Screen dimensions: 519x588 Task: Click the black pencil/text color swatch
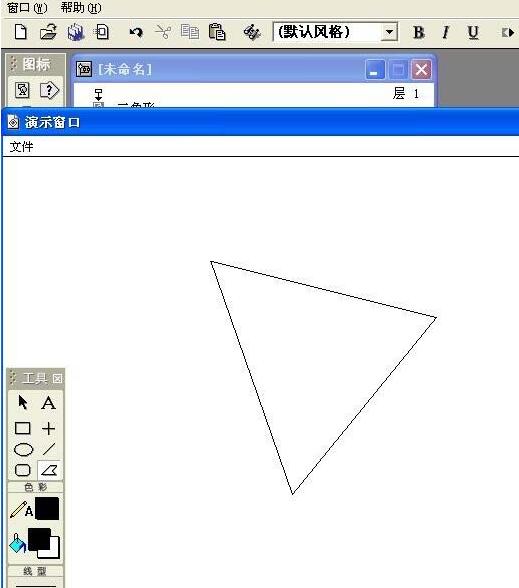47,509
